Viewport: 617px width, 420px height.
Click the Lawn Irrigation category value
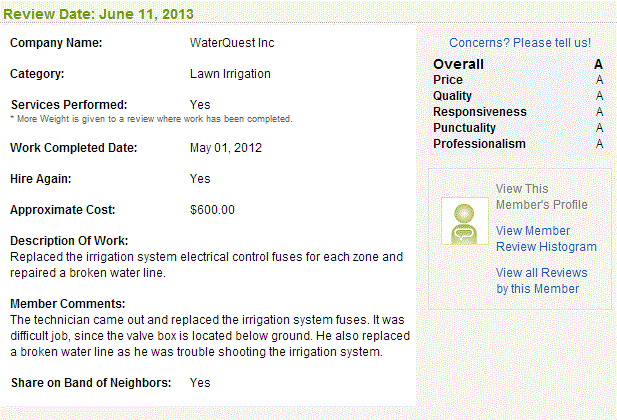click(230, 74)
